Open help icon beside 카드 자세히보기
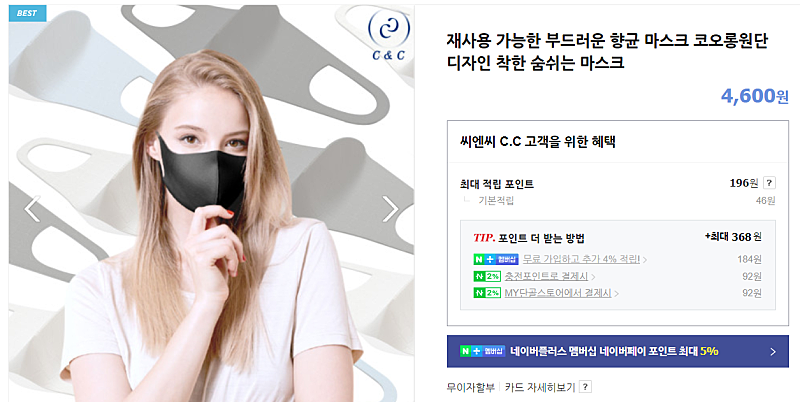 (586, 387)
